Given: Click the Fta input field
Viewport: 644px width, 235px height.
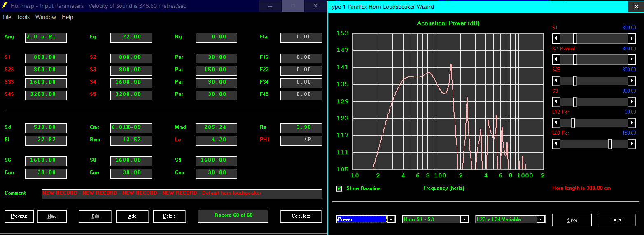Looking at the screenshot, I should point(301,37).
